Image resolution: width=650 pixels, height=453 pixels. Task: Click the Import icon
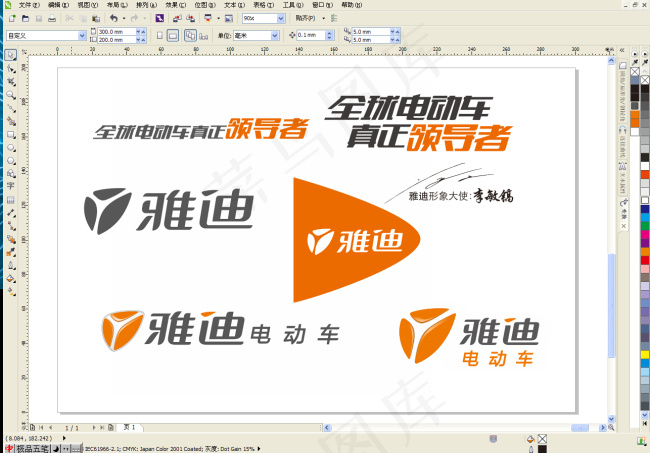pos(177,18)
